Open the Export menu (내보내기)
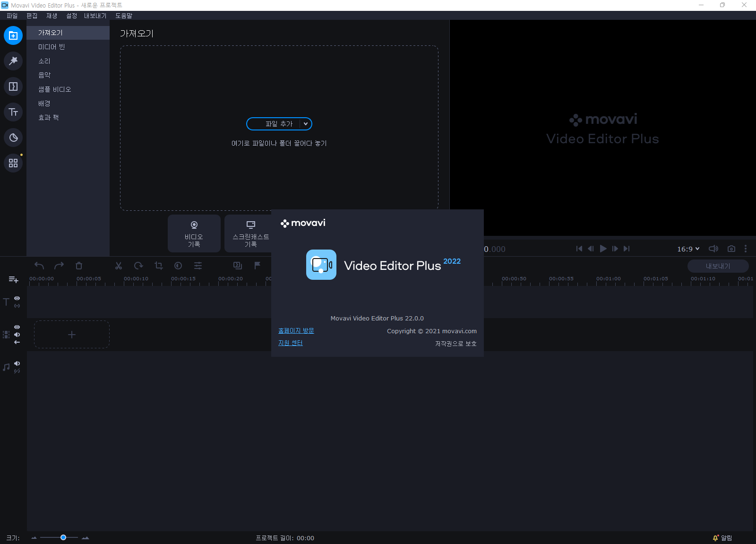The image size is (756, 544). [x=95, y=16]
